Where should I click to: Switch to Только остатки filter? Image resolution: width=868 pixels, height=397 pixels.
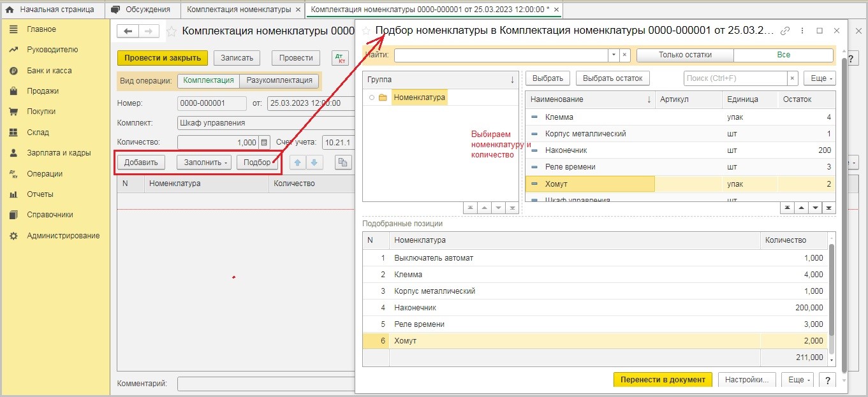(685, 55)
